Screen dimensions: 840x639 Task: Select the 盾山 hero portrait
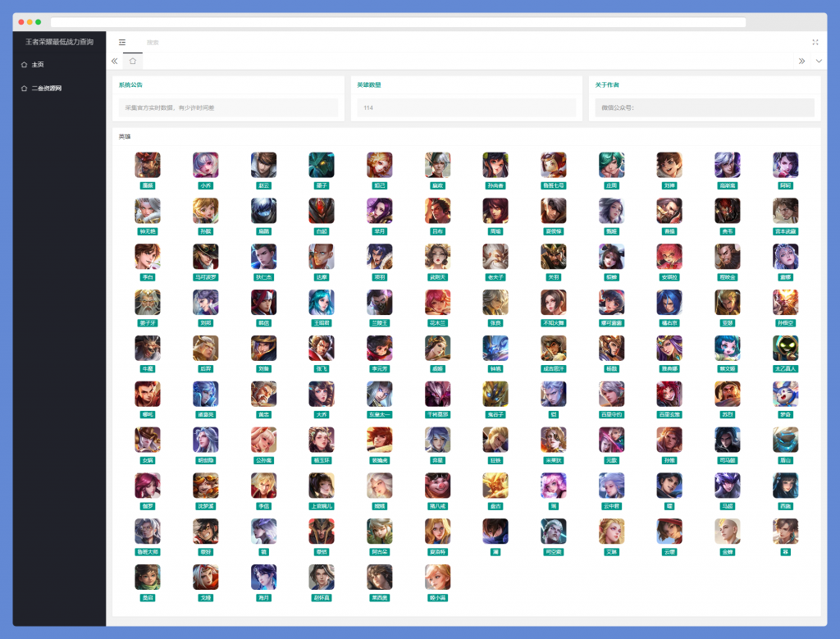point(785,440)
